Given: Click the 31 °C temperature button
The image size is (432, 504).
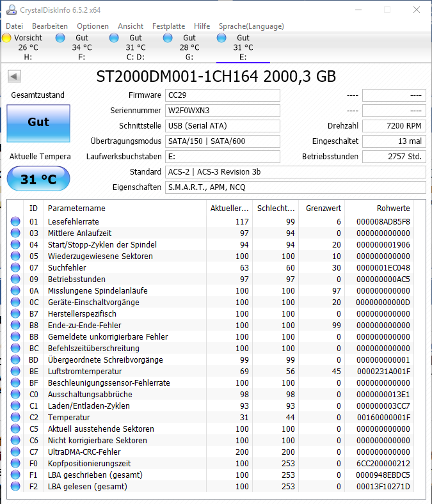Looking at the screenshot, I should 38,178.
